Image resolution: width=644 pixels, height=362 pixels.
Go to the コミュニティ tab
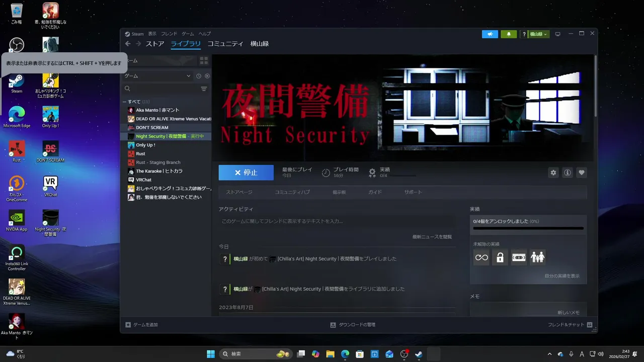225,44
